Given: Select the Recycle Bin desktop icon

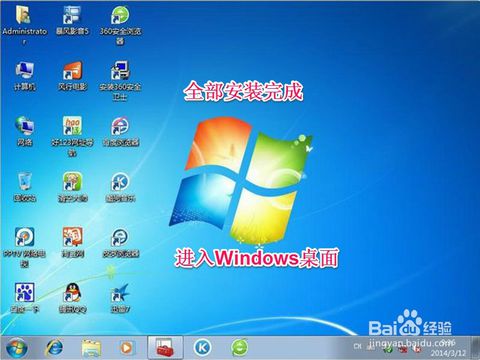Looking at the screenshot, I should pyautogui.click(x=25, y=187).
